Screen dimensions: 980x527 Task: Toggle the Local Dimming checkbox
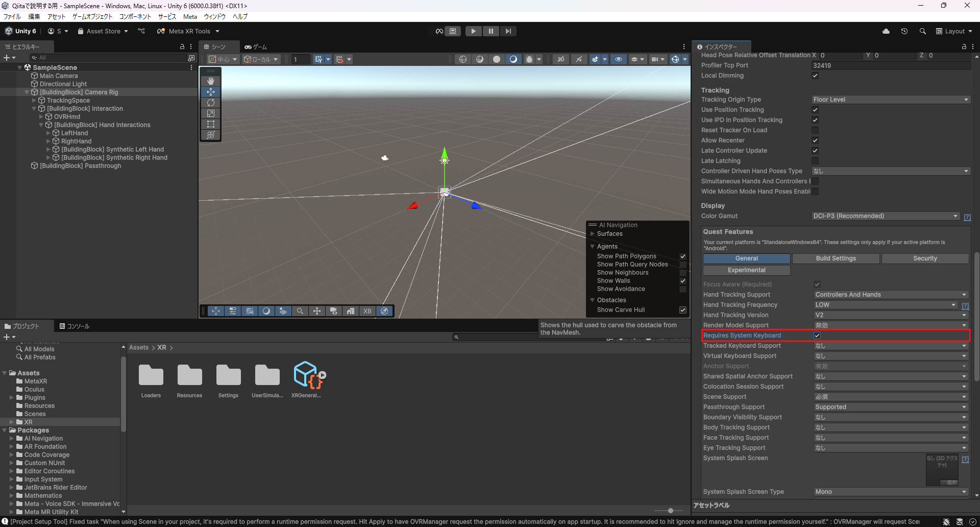coord(815,76)
